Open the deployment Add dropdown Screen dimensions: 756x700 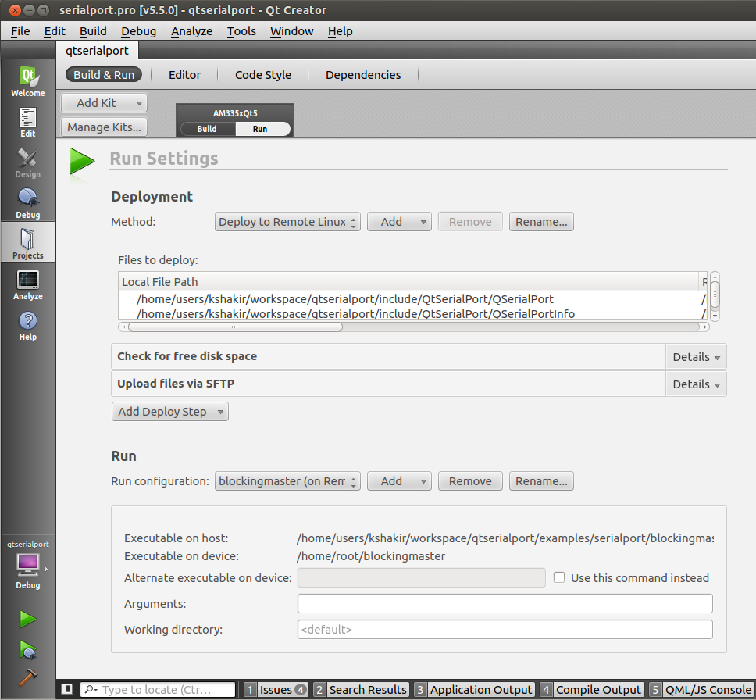[x=399, y=222]
